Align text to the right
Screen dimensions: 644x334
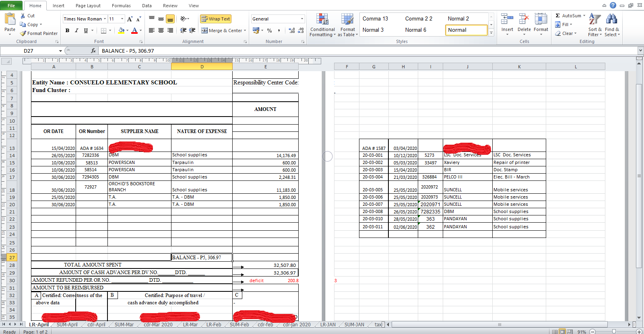point(170,31)
